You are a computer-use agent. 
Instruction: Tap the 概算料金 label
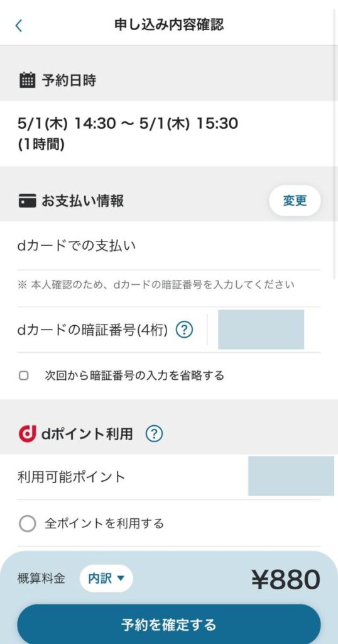click(x=41, y=579)
